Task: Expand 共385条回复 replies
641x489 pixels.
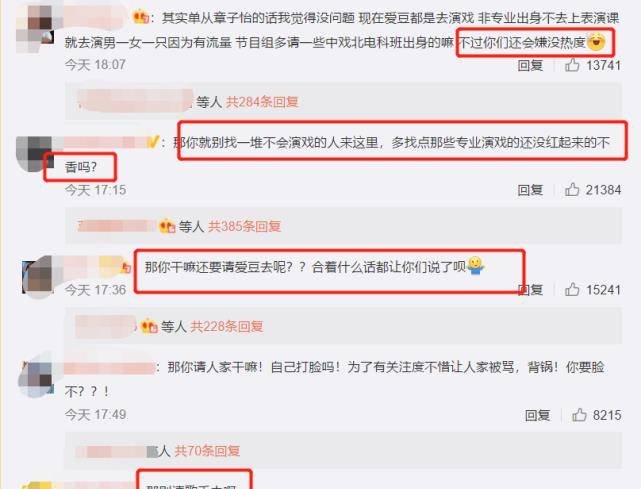Action: [x=244, y=226]
